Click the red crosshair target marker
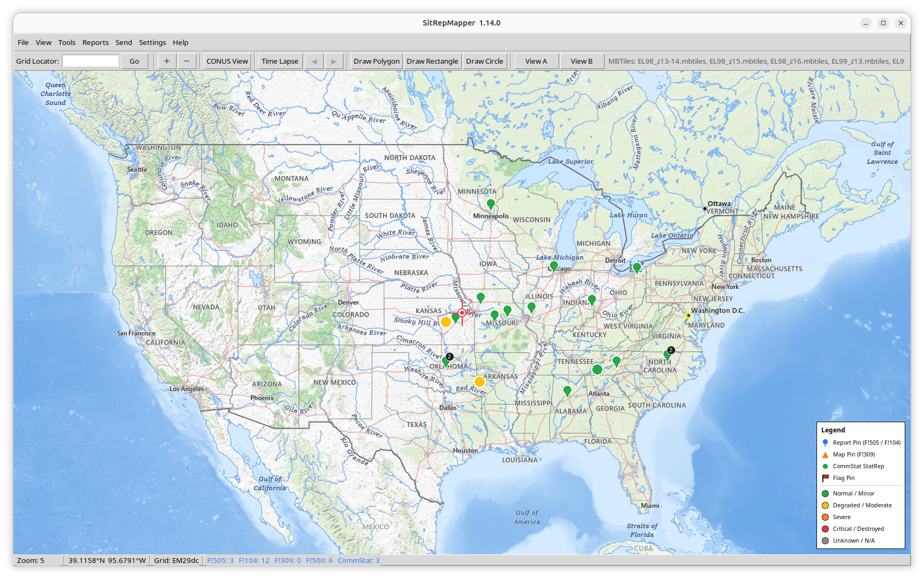Screen dimensions: 924x579 tap(462, 313)
